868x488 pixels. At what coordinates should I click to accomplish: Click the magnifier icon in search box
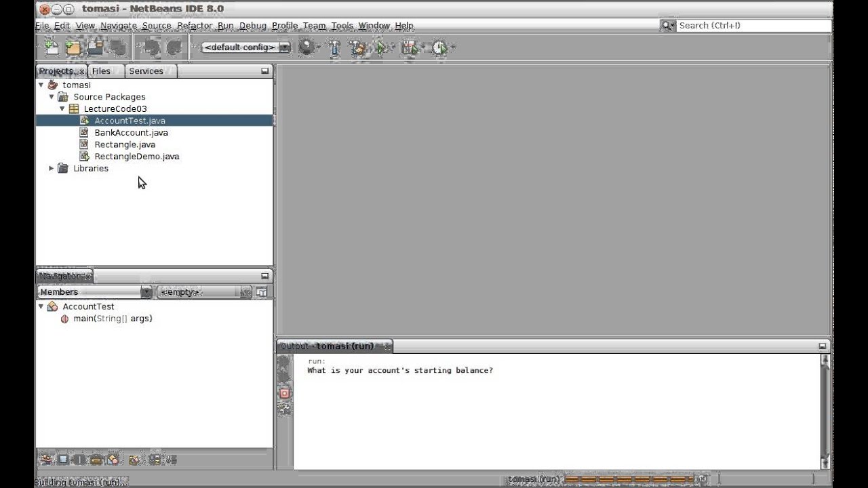(x=667, y=25)
